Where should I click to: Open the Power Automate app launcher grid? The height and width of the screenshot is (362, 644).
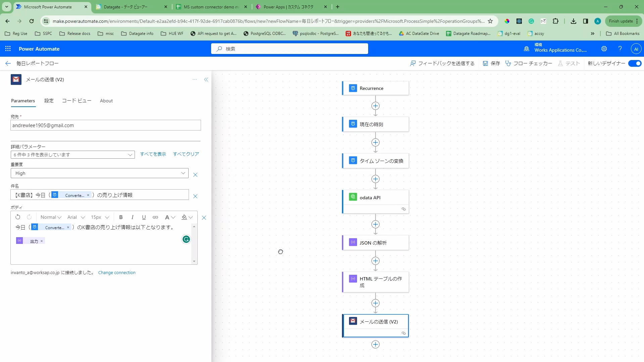(8, 49)
